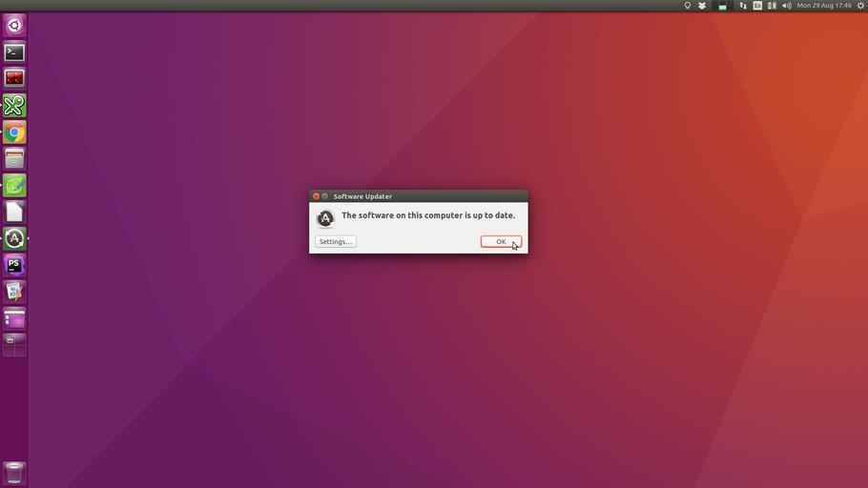Viewport: 868px width, 488px height.
Task: Open the blank document icon in dock
Action: (x=14, y=212)
